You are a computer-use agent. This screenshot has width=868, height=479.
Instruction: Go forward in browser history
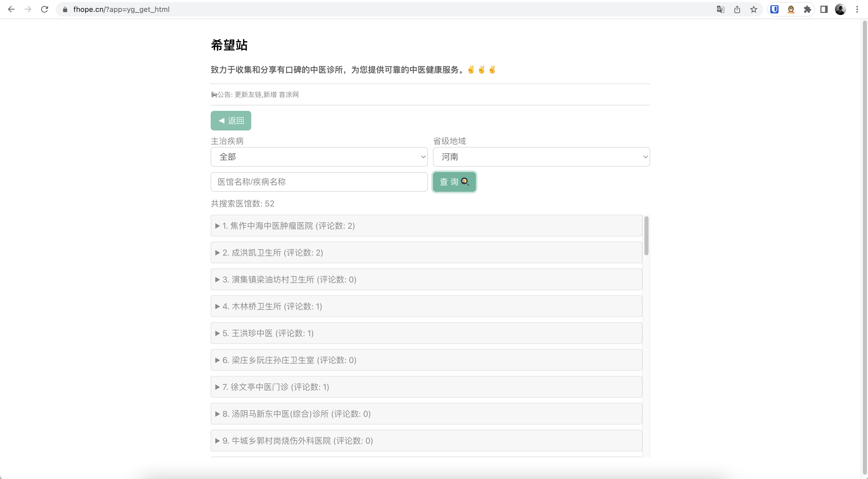28,10
